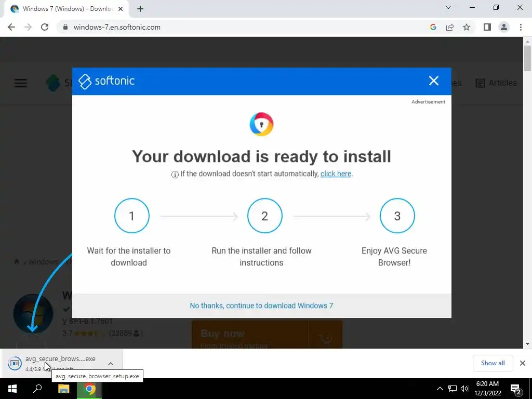This screenshot has height=399, width=532.
Task: Click the 'Your download is ready to install' heading
Action: [x=262, y=156]
